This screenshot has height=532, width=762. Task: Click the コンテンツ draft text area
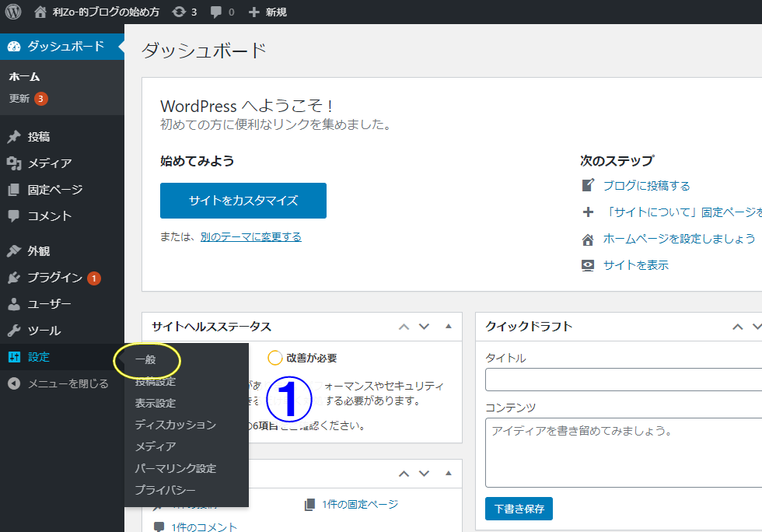pos(623,453)
